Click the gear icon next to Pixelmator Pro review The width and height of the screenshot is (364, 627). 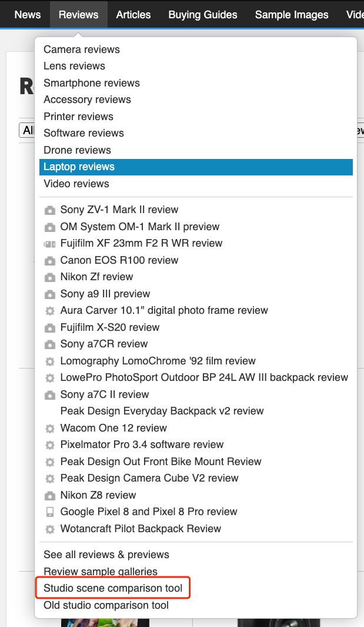coord(50,445)
